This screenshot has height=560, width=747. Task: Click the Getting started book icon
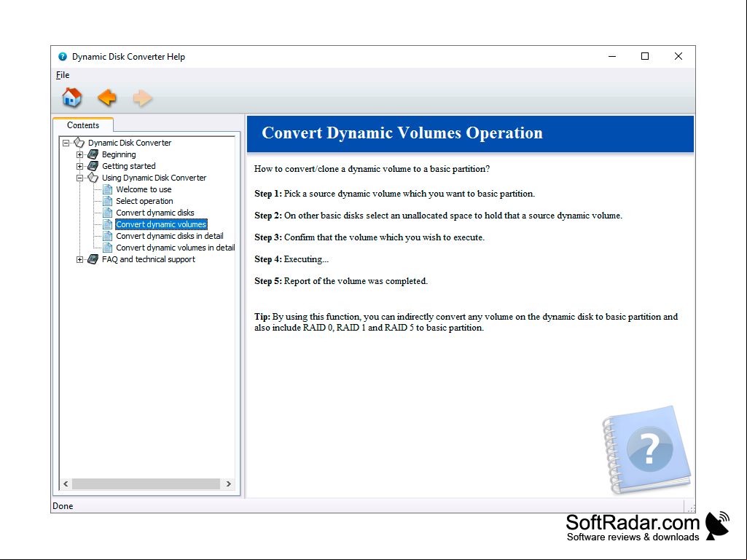pos(93,166)
